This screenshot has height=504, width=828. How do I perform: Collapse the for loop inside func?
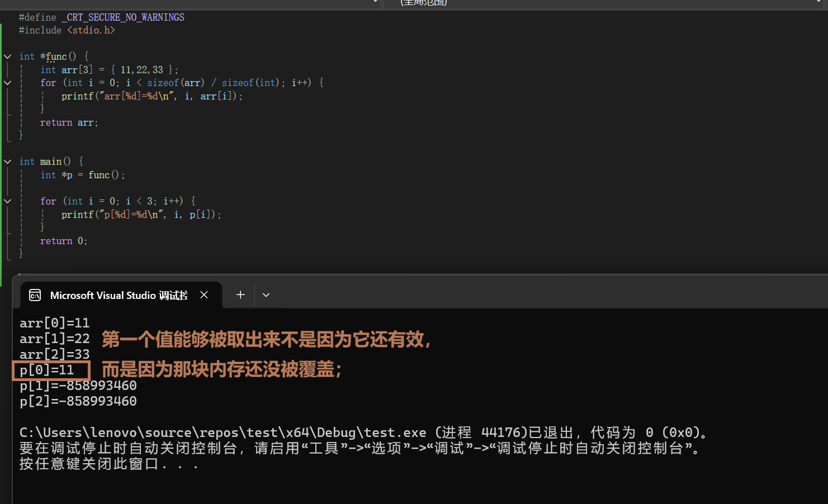8,83
